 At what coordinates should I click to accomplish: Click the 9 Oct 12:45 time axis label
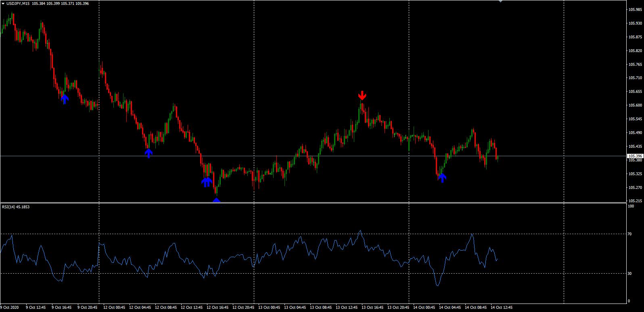36,308
